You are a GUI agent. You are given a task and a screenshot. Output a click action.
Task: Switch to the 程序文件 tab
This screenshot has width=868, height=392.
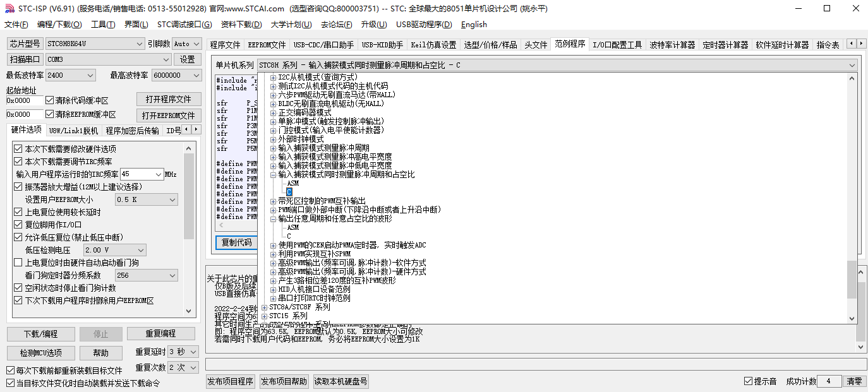[x=225, y=45]
